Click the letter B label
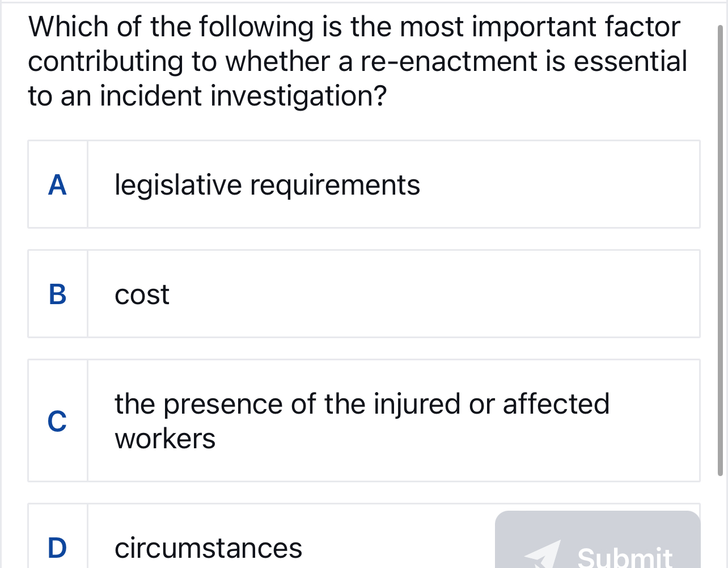This screenshot has width=728, height=568. coord(57,294)
